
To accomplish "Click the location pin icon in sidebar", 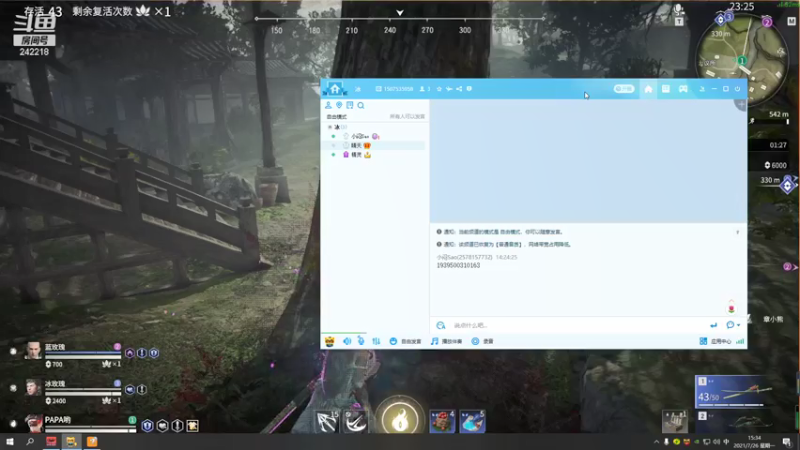I will 339,105.
